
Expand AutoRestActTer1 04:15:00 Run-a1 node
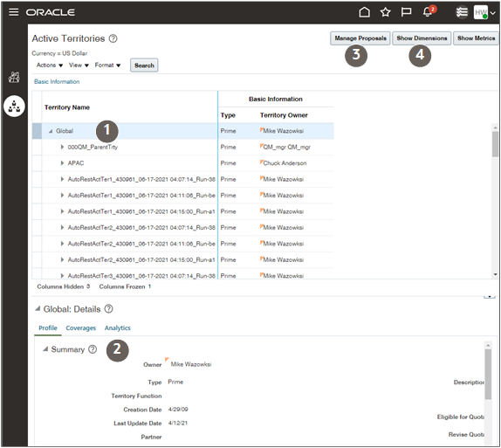click(x=62, y=211)
